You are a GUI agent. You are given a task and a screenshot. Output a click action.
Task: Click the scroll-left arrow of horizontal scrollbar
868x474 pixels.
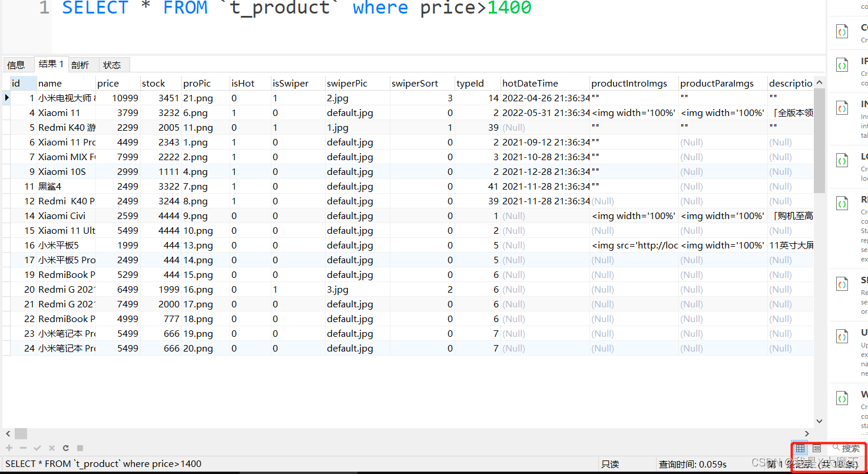[x=6, y=433]
